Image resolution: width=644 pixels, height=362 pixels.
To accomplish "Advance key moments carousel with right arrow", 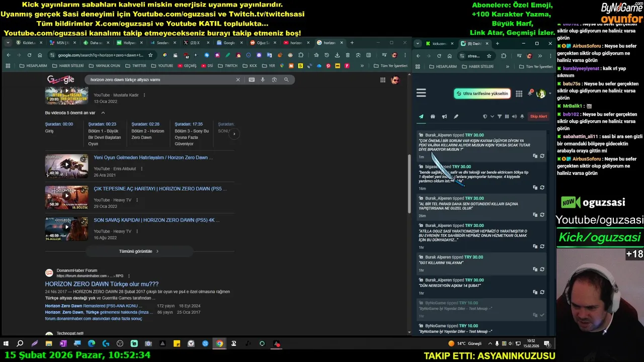I will point(234,134).
